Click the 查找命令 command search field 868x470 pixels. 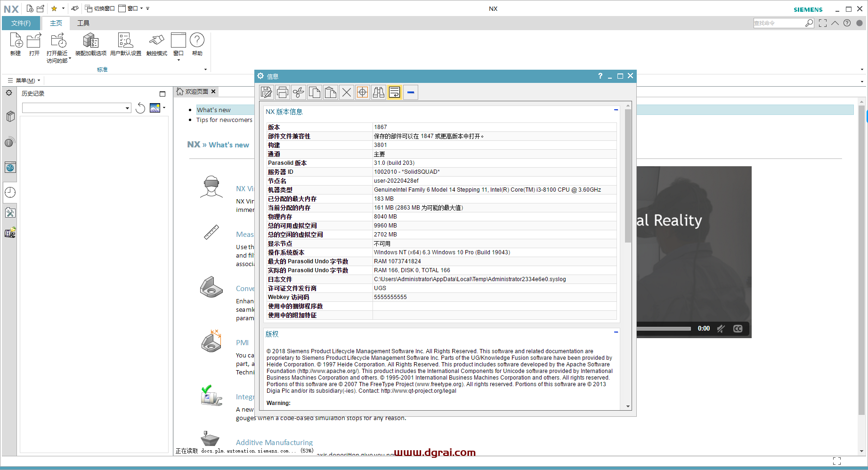tap(780, 23)
